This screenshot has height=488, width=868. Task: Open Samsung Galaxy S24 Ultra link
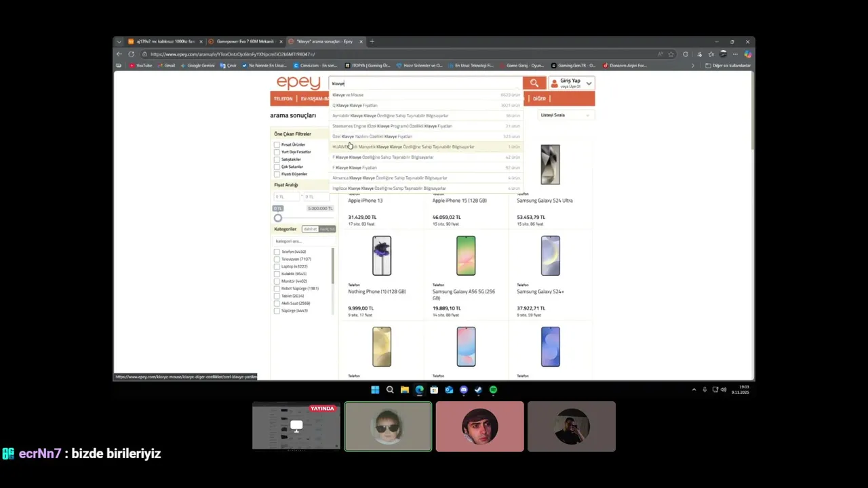pos(545,201)
